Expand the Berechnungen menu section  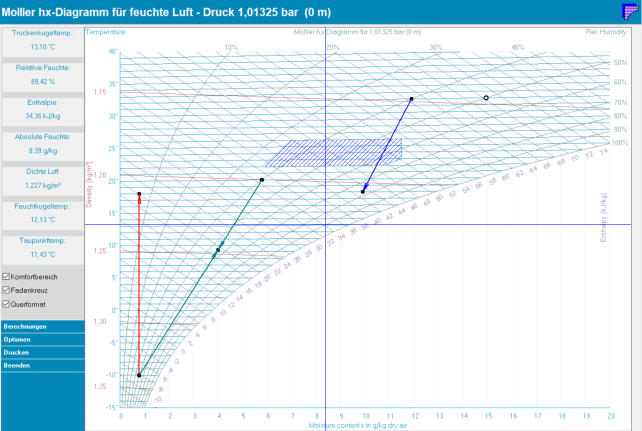coord(42,327)
